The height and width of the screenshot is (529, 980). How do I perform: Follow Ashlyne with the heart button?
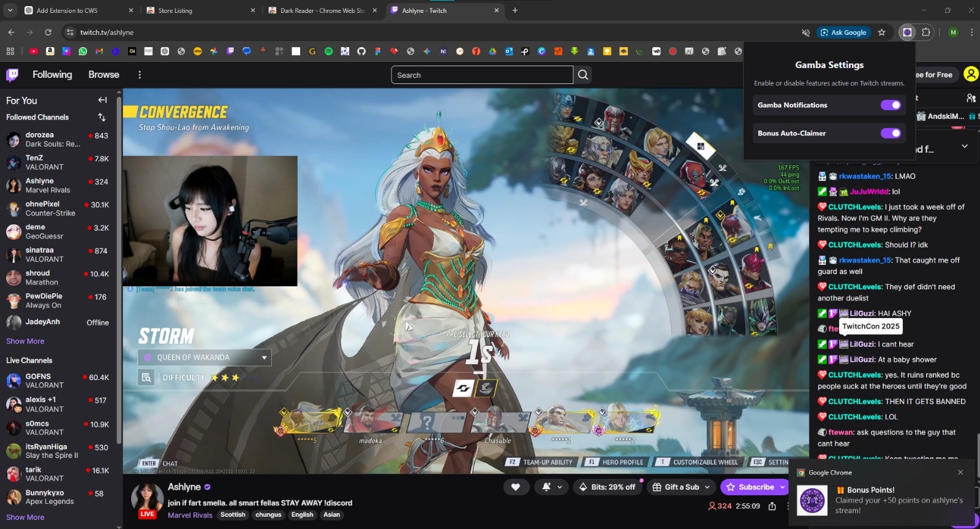click(x=516, y=487)
